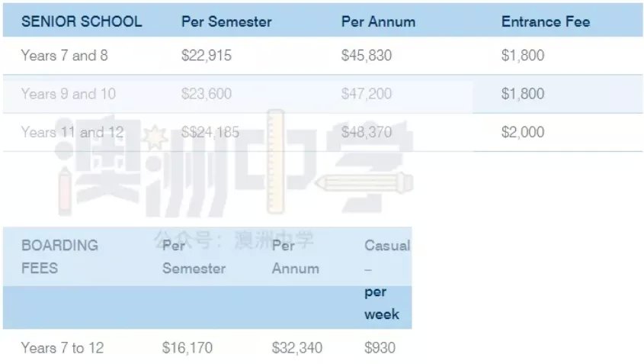Click the $23,600 semester fee cell
The width and height of the screenshot is (644, 364).
point(207,94)
